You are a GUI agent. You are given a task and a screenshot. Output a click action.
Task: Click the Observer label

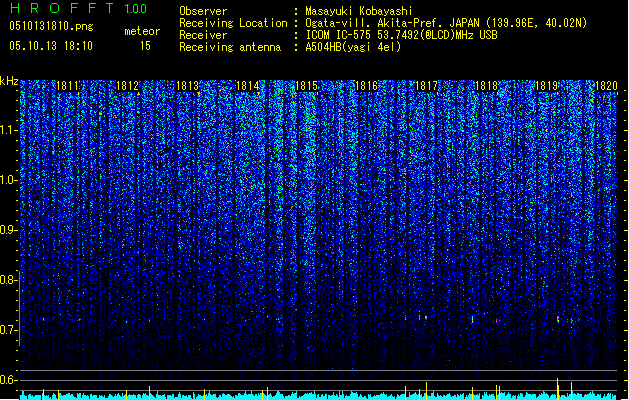[203, 11]
